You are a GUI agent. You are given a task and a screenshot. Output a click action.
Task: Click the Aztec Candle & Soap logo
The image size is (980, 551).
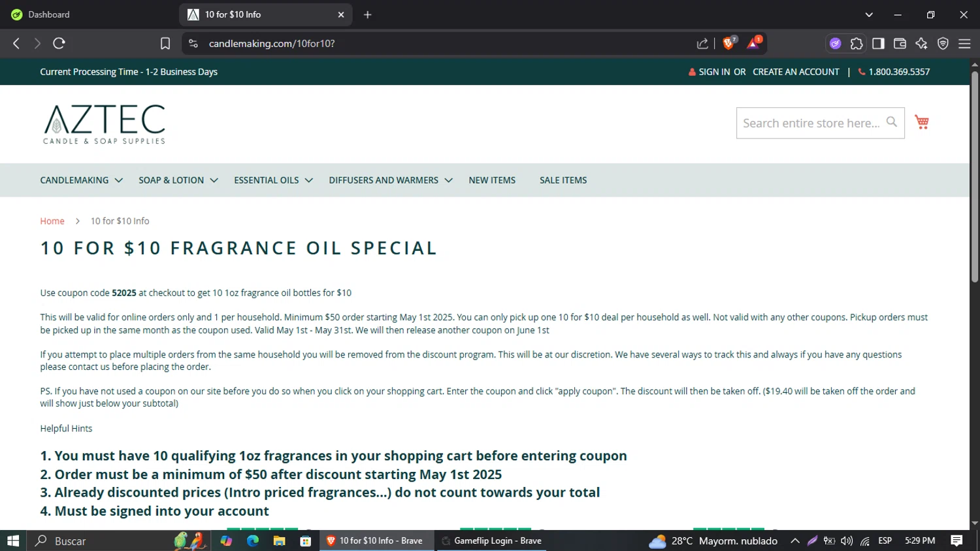pyautogui.click(x=105, y=124)
